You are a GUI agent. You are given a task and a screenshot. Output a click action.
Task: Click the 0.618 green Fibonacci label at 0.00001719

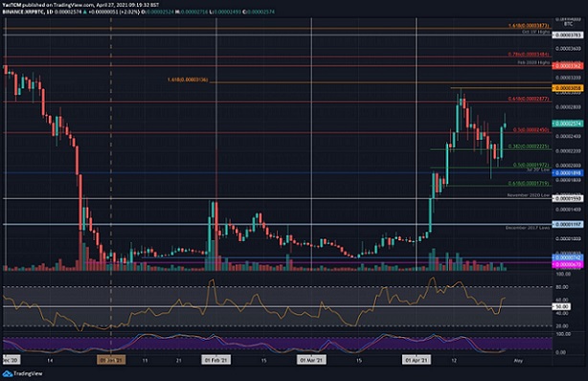(529, 184)
